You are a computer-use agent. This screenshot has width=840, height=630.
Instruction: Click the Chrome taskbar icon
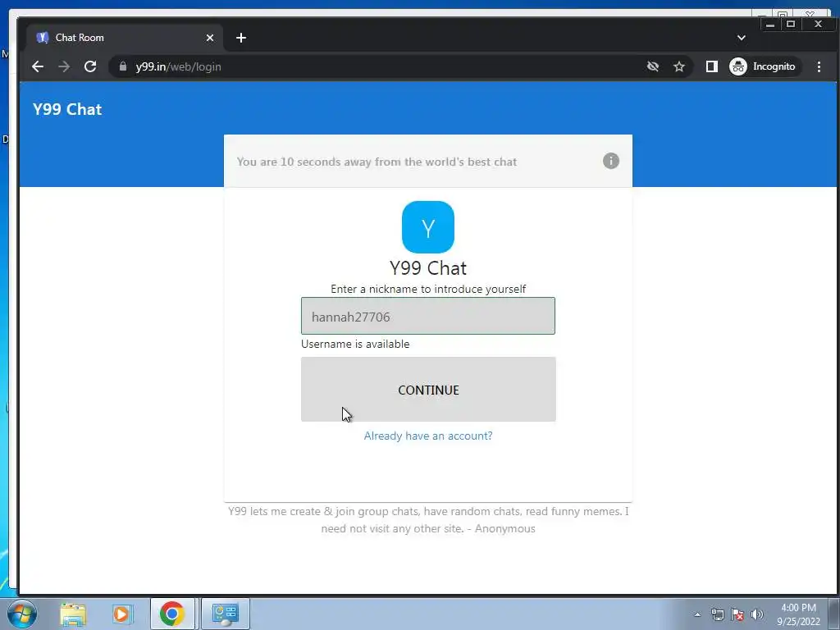172,614
